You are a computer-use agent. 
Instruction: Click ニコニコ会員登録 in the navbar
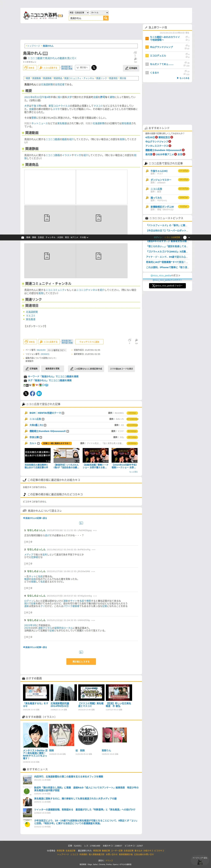pos(172,237)
